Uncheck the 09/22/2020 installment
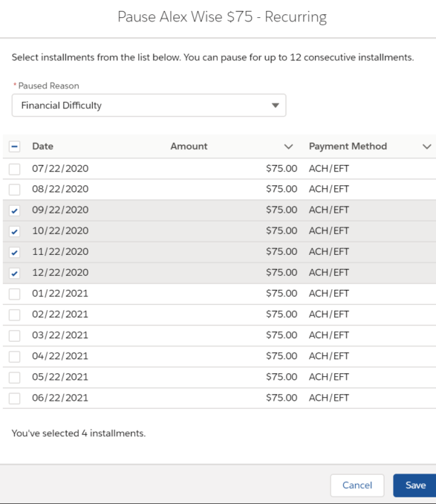Viewport: 436px width, 504px height. point(14,210)
